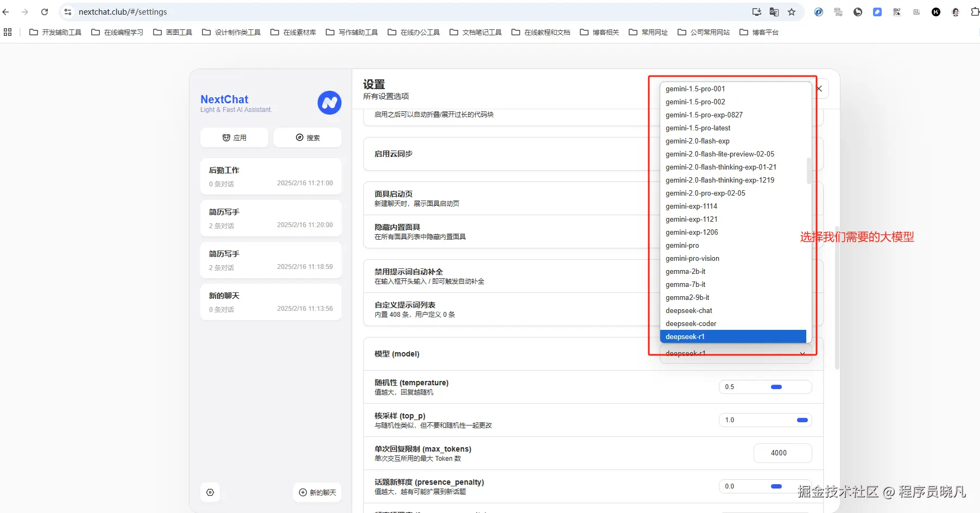The image size is (980, 513).
Task: Pick gemini-2.0-pro-exp-02-05 from the list
Action: (x=733, y=193)
